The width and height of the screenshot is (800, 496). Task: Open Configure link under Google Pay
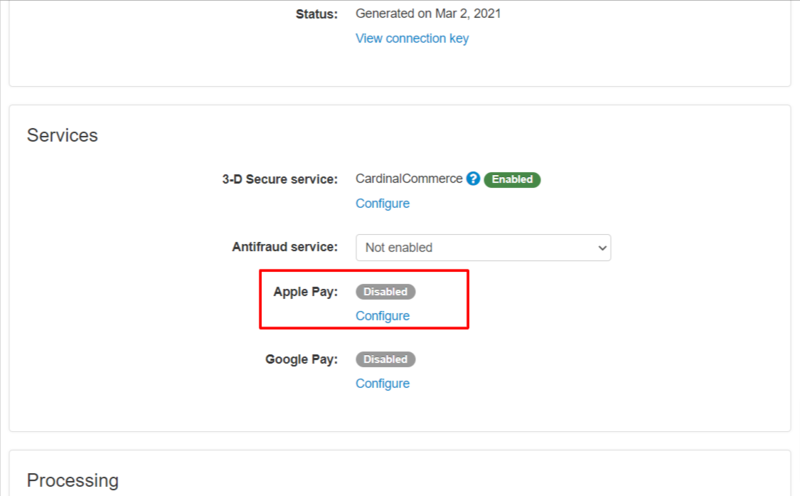382,384
